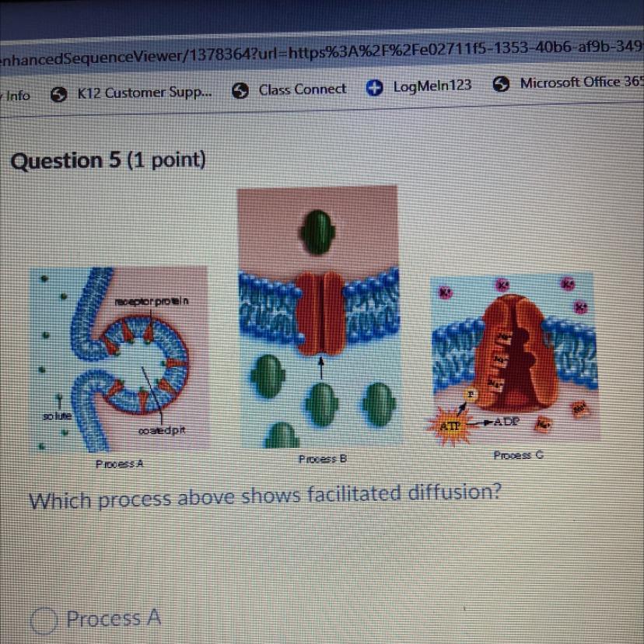Viewport: 644px width, 644px height.
Task: Click the browser address bar URL
Action: pyautogui.click(x=322, y=53)
